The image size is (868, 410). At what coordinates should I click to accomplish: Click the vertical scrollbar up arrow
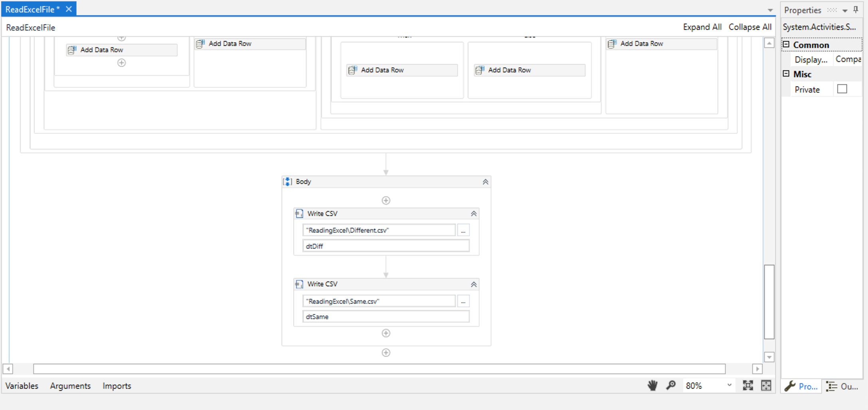[769, 43]
